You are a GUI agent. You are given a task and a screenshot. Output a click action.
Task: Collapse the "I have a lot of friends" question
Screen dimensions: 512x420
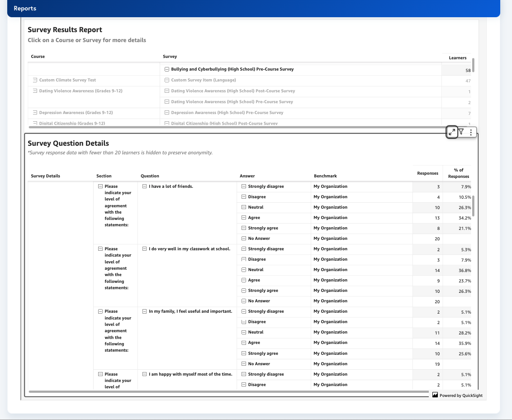click(x=144, y=186)
